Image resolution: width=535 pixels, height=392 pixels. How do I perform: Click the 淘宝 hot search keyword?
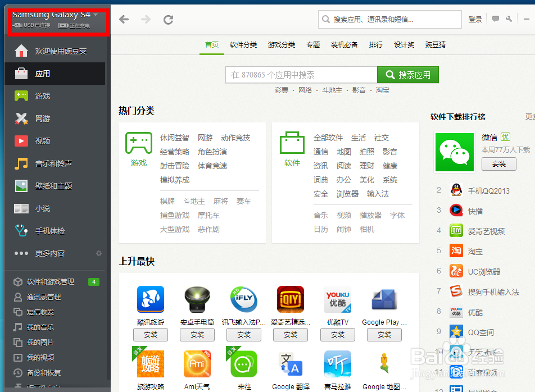point(383,90)
